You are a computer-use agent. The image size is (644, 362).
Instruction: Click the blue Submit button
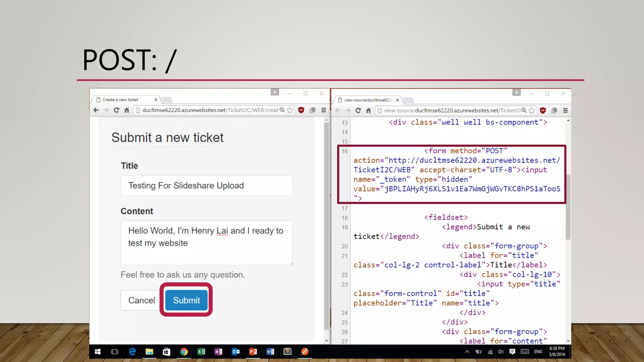tap(186, 300)
